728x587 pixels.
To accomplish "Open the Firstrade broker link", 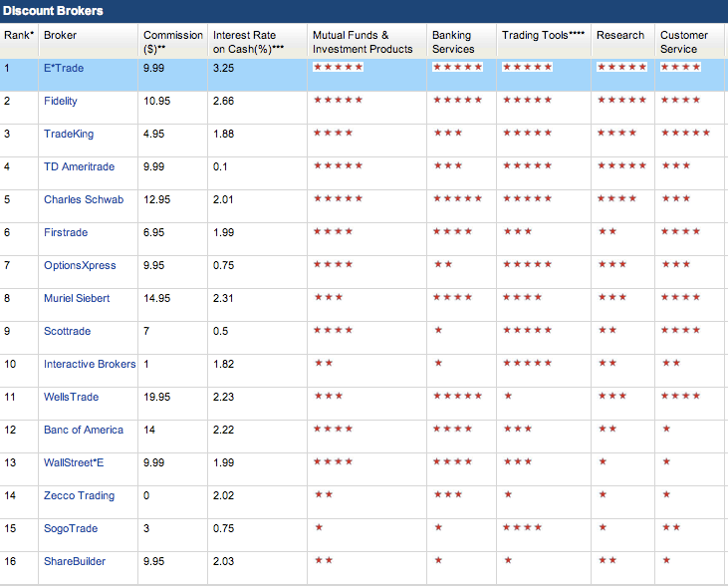I will [66, 233].
